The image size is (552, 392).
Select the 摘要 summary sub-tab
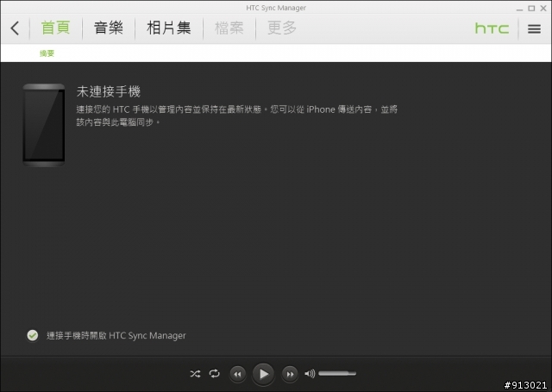coord(47,53)
